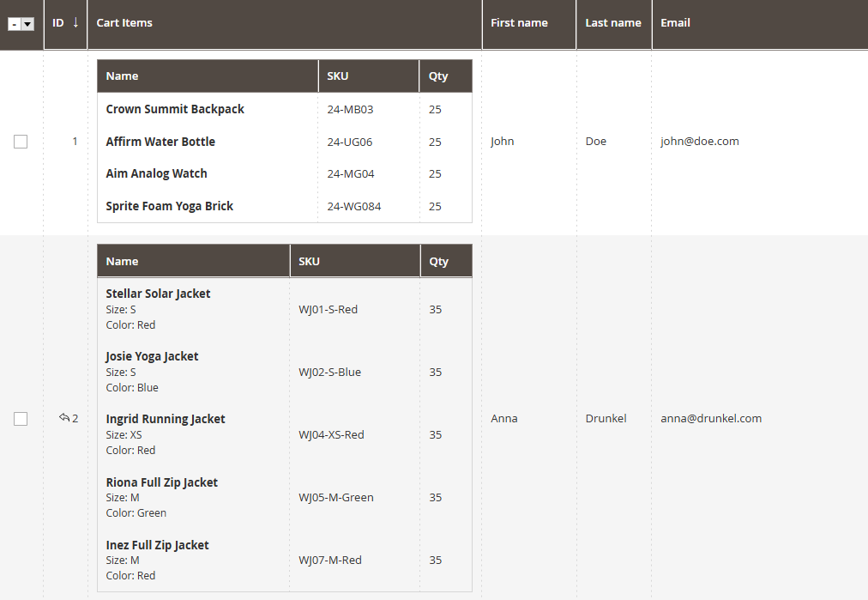Sort grid by the Email column header

click(x=675, y=22)
